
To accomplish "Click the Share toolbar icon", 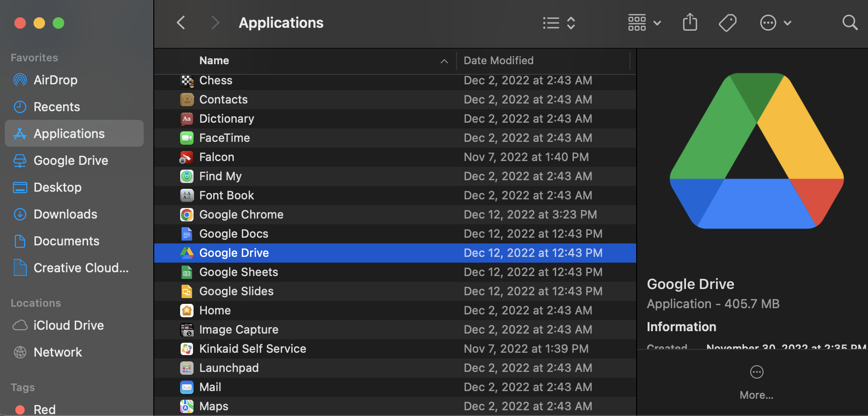I will click(x=690, y=23).
